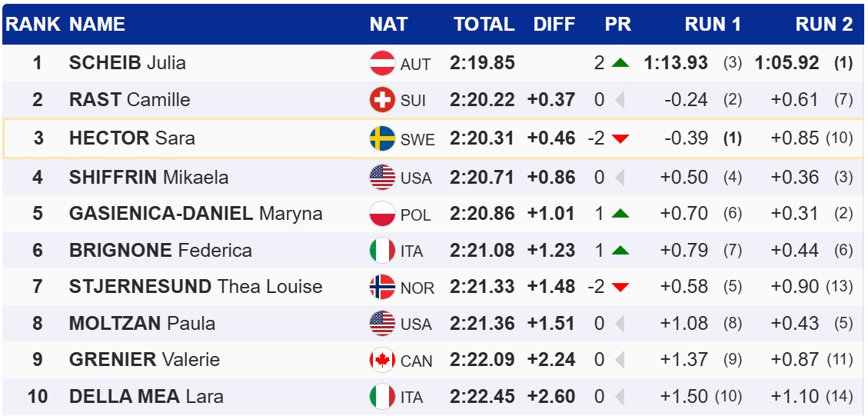
Task: Click Sara Hector's red down arrow
Action: (620, 139)
